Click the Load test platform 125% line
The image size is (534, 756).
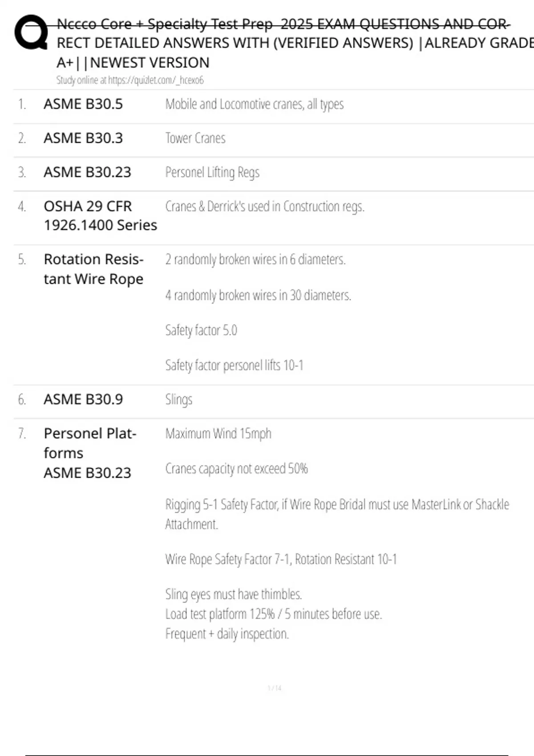[273, 614]
